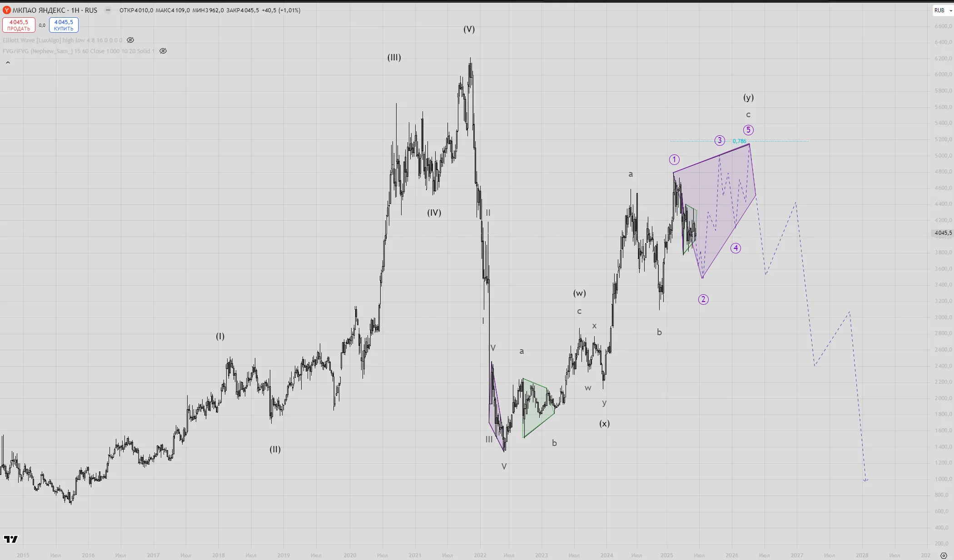
Task: Select the (III) wave label
Action: click(394, 57)
